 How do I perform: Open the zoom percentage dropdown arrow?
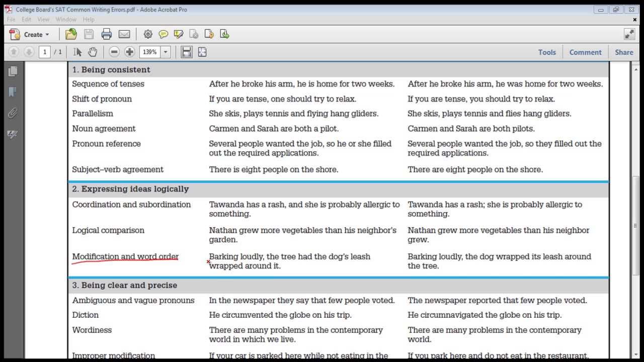pos(166,52)
